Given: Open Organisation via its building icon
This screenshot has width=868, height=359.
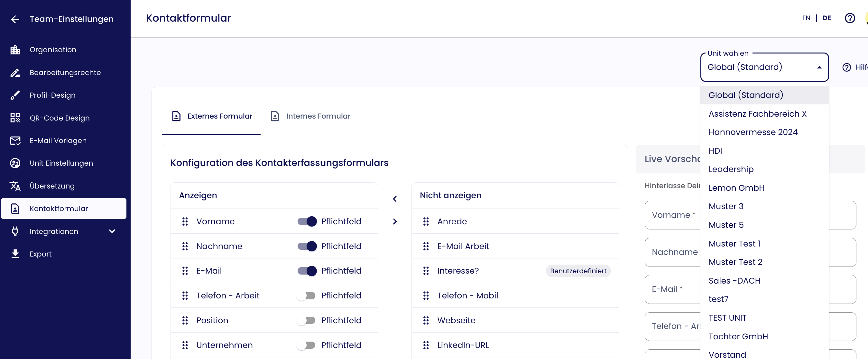Looking at the screenshot, I should (x=15, y=50).
